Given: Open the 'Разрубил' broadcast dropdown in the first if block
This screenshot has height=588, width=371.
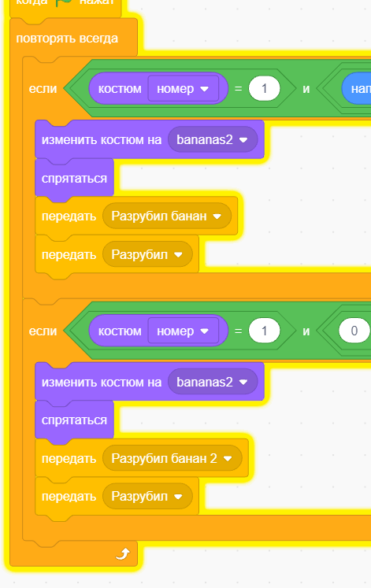Looking at the screenshot, I should point(147,254).
